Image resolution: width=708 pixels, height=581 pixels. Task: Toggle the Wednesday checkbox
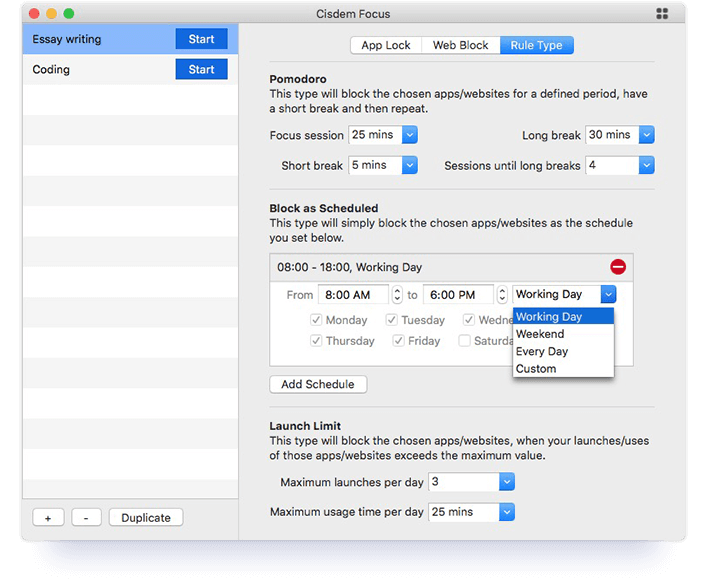(x=469, y=320)
